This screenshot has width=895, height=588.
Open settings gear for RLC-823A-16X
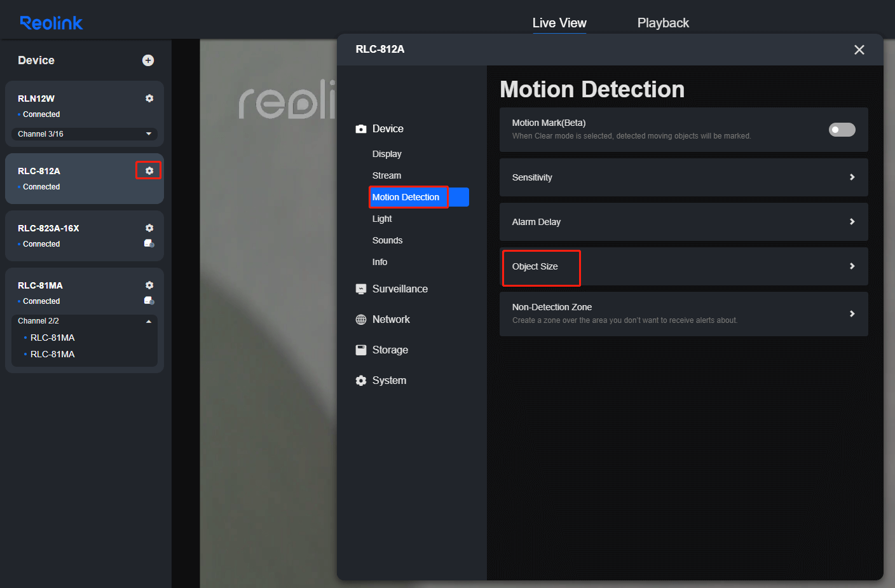point(149,228)
